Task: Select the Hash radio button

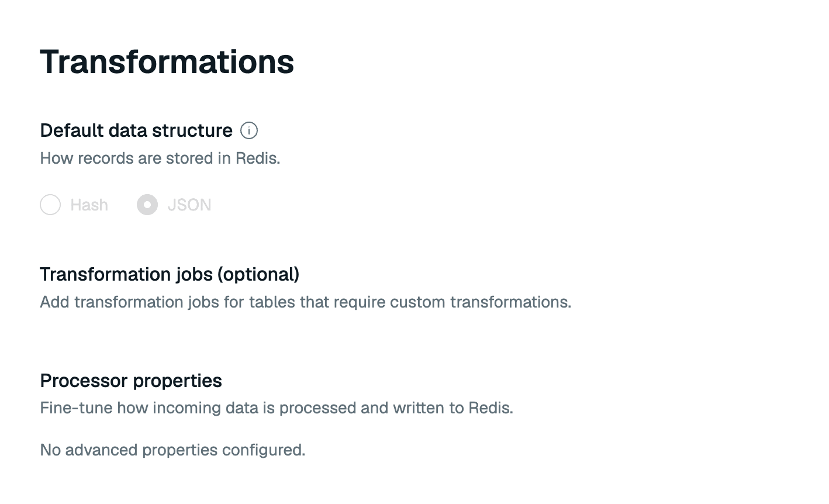Action: tap(50, 205)
